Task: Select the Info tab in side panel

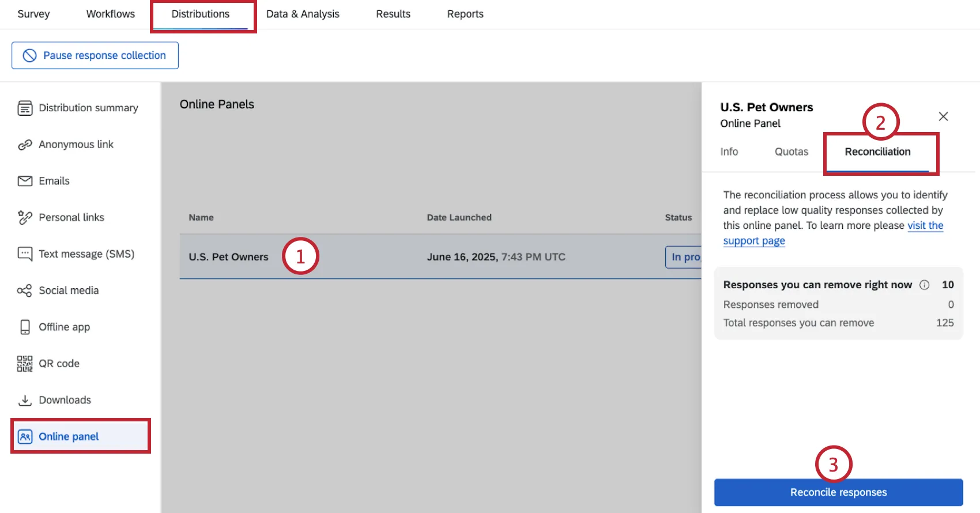Action: tap(729, 152)
